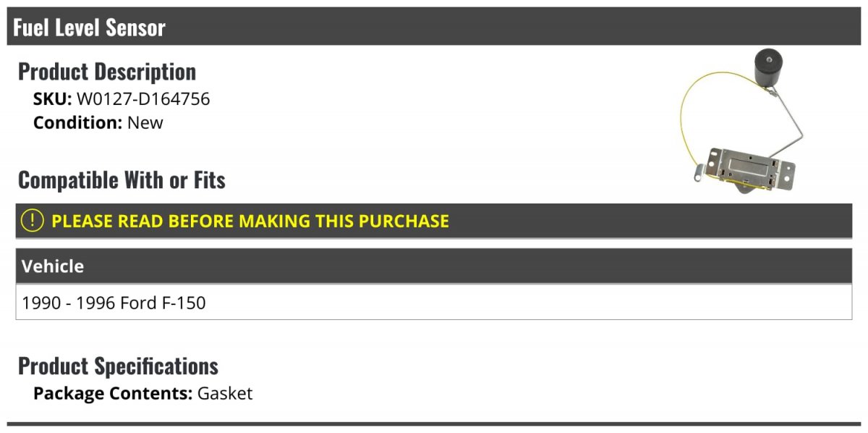Screen dimensions: 868x433
Task: Click the Compatible With or Fits heading
Action: (122, 180)
